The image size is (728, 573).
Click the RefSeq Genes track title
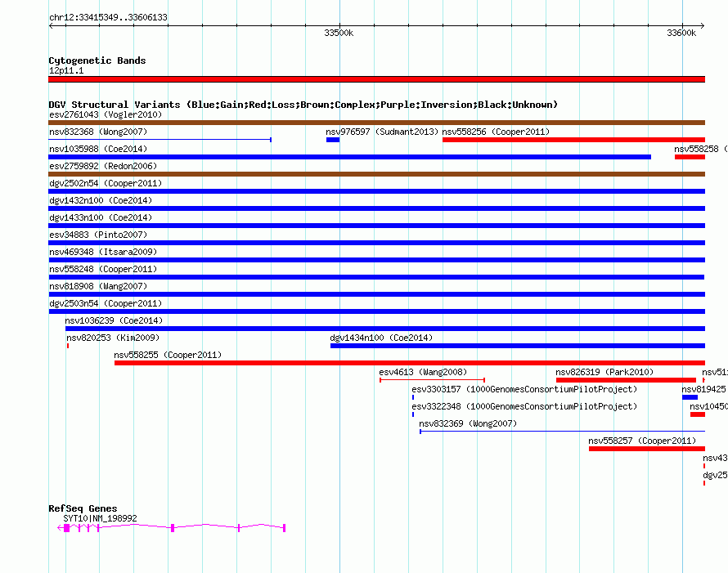tap(83, 508)
